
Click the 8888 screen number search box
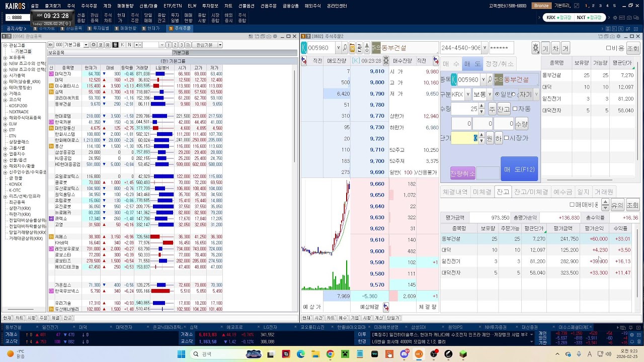click(x=17, y=17)
